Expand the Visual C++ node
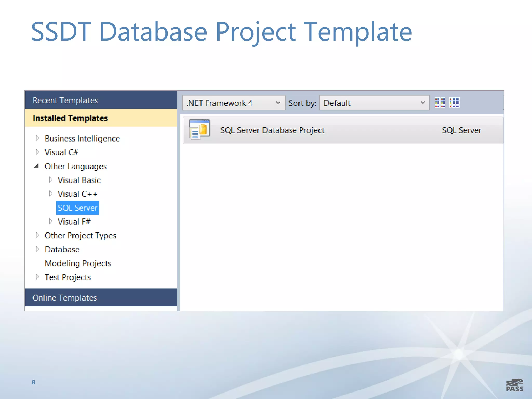The width and height of the screenshot is (532, 399). pos(50,194)
